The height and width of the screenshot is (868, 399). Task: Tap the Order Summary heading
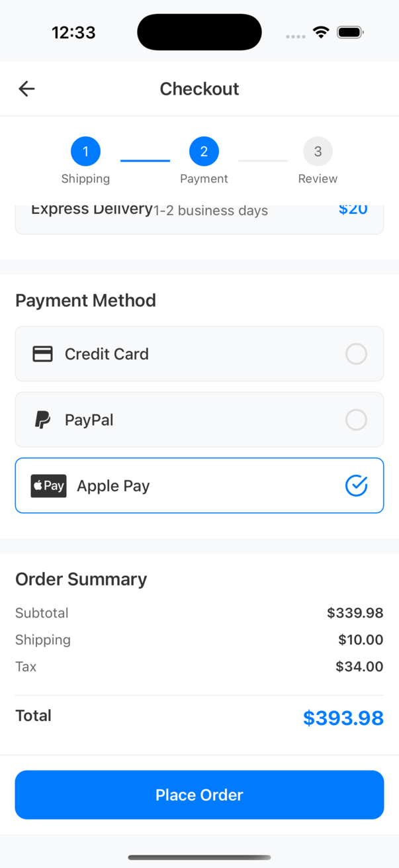pos(81,579)
